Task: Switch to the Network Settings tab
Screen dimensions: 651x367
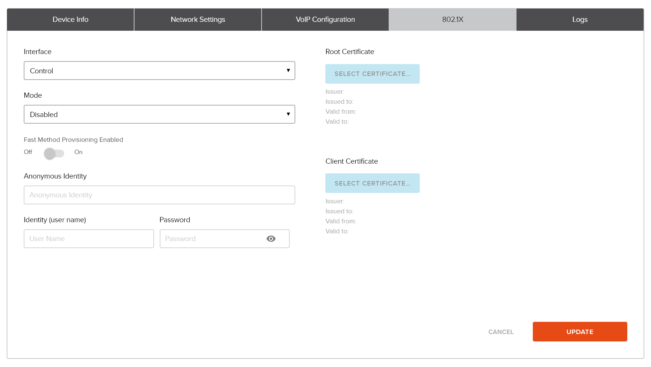Action: 198,20
